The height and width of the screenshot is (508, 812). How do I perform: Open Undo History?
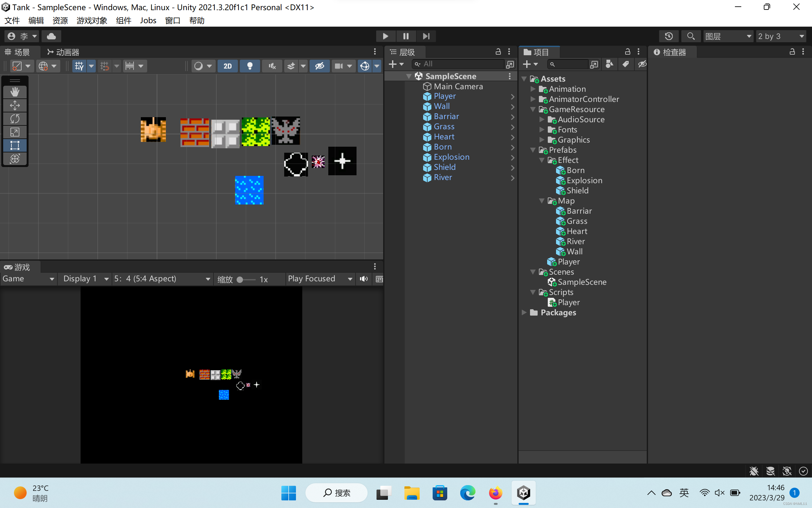coord(669,36)
